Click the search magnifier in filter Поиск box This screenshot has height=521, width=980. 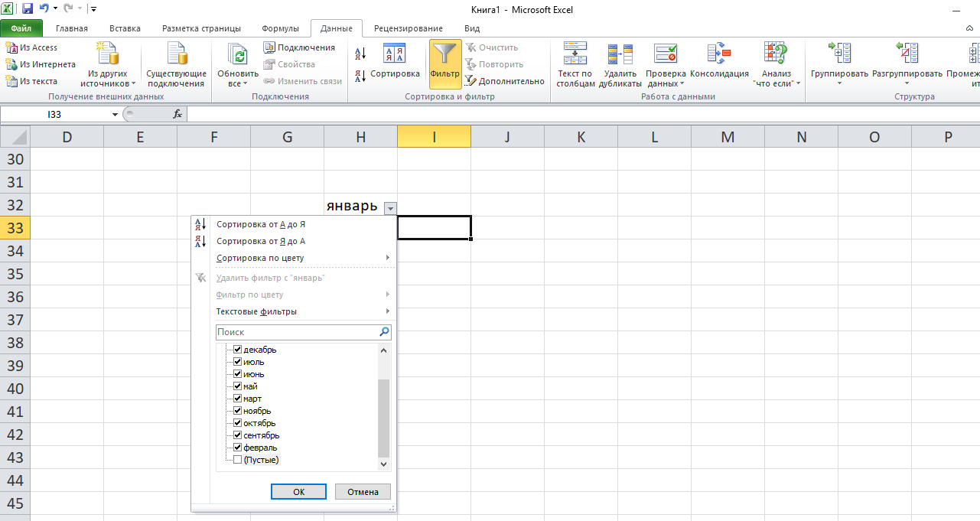[385, 333]
